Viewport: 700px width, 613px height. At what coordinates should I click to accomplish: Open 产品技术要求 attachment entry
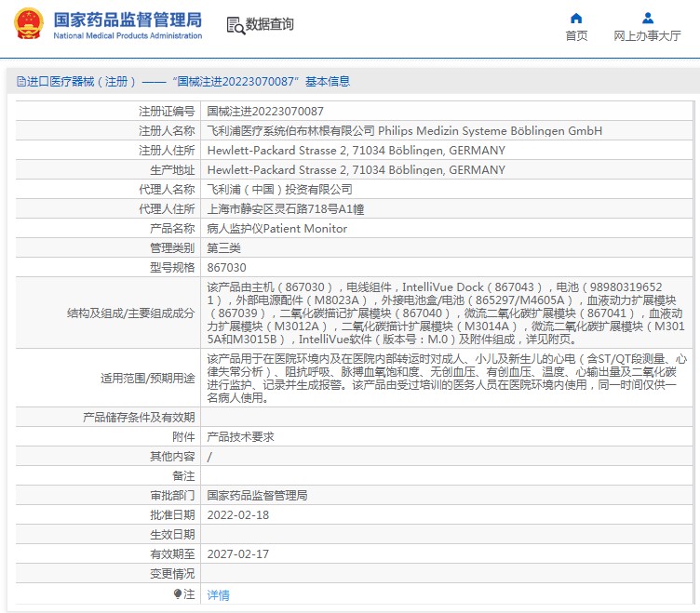coord(240,436)
